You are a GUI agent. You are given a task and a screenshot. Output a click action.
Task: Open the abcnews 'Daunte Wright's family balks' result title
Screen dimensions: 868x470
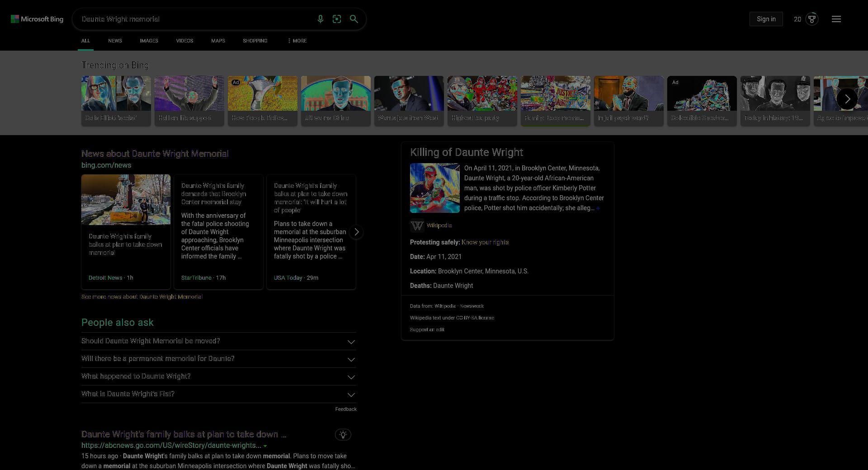point(184,434)
